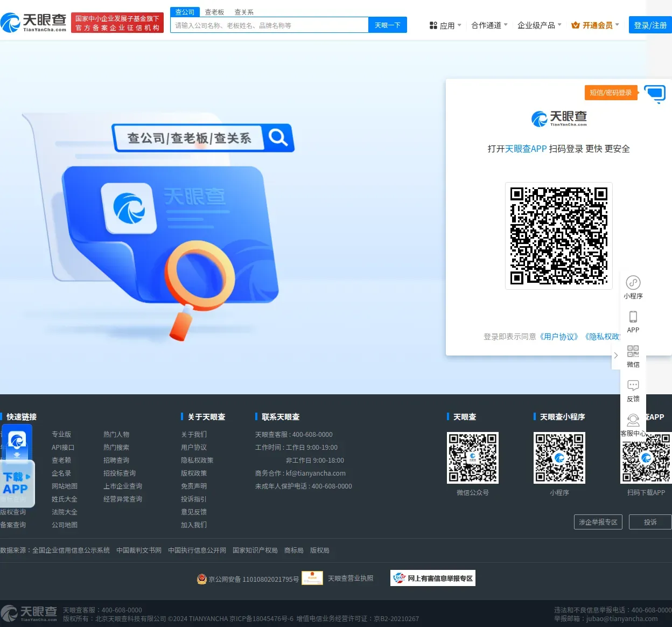The height and width of the screenshot is (627, 672).
Task: Click the 小程序 footer QR code
Action: point(559,458)
